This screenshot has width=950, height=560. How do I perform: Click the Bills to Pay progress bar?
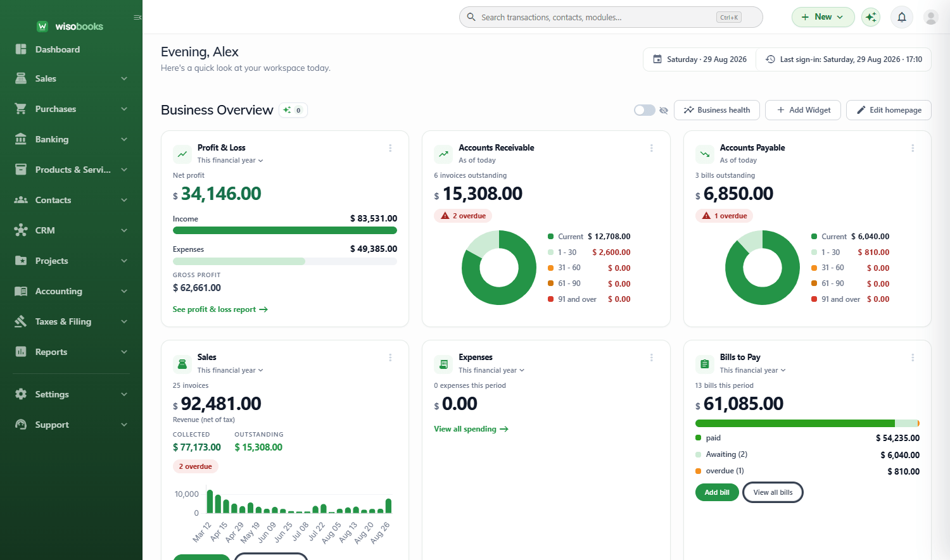click(x=807, y=423)
